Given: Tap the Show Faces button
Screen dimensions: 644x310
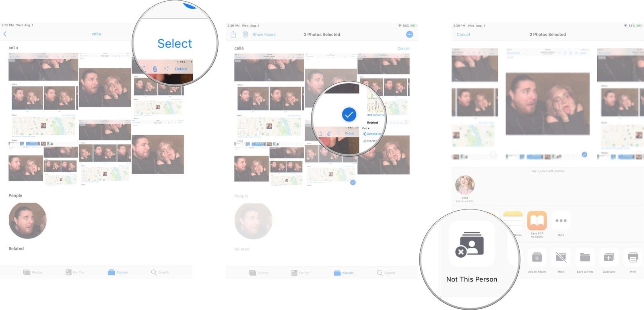Looking at the screenshot, I should coord(264,35).
